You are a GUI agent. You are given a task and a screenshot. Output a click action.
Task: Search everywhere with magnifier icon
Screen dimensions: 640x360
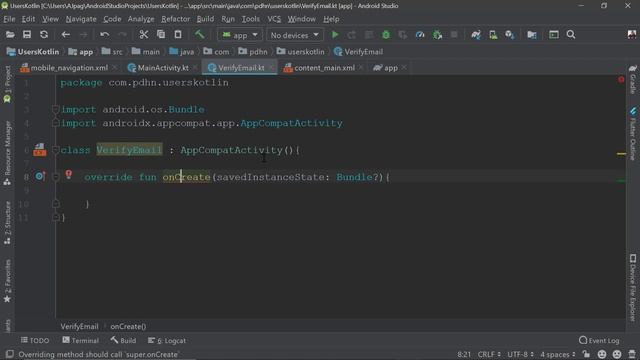[x=571, y=35]
